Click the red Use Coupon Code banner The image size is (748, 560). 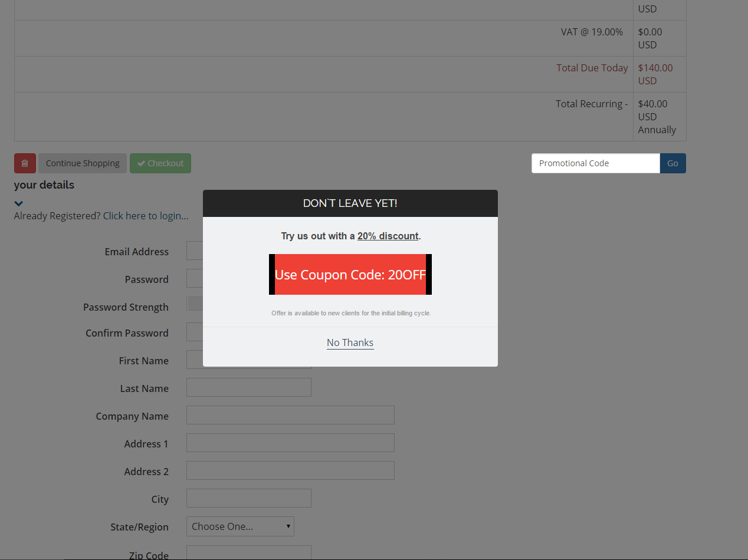point(350,275)
